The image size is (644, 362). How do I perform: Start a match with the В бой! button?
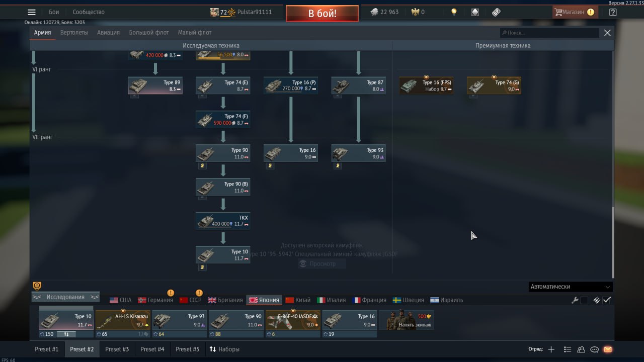click(x=322, y=14)
